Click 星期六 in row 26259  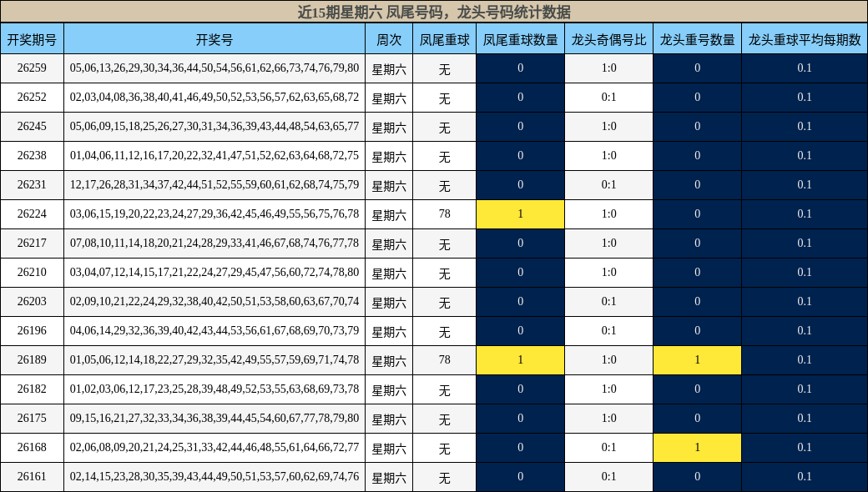[x=389, y=69]
